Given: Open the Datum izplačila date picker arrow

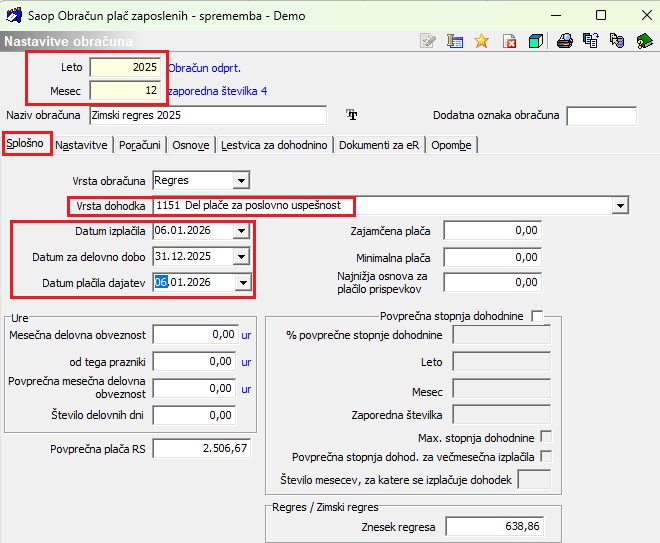Looking at the screenshot, I should [x=241, y=231].
